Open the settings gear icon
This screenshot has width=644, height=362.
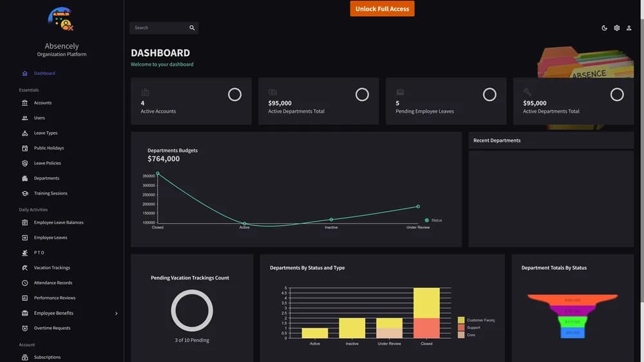(616, 28)
